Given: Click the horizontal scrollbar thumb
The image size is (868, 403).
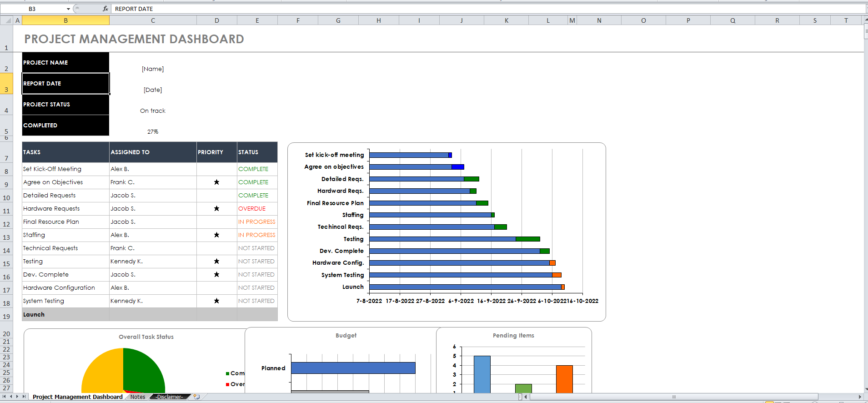Looking at the screenshot, I should 674,397.
